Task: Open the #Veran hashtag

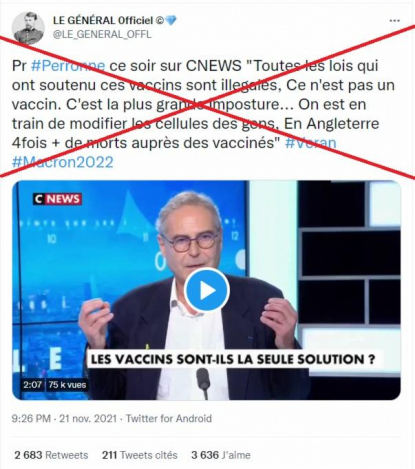Action: pos(311,143)
